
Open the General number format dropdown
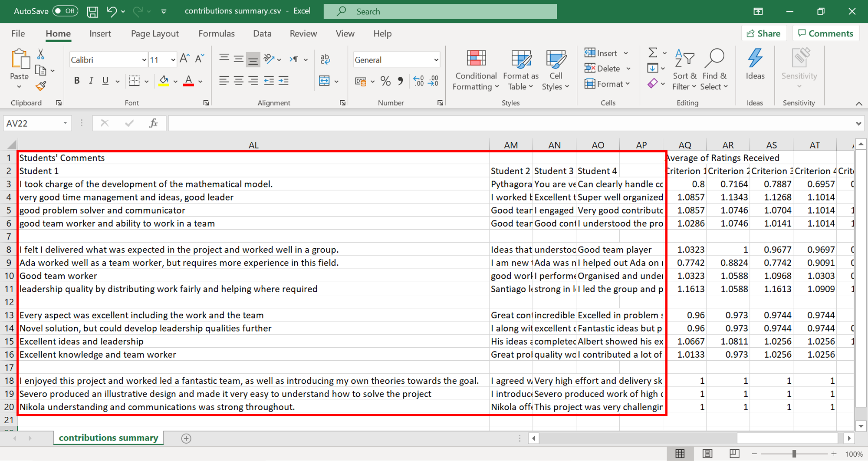tap(436, 60)
